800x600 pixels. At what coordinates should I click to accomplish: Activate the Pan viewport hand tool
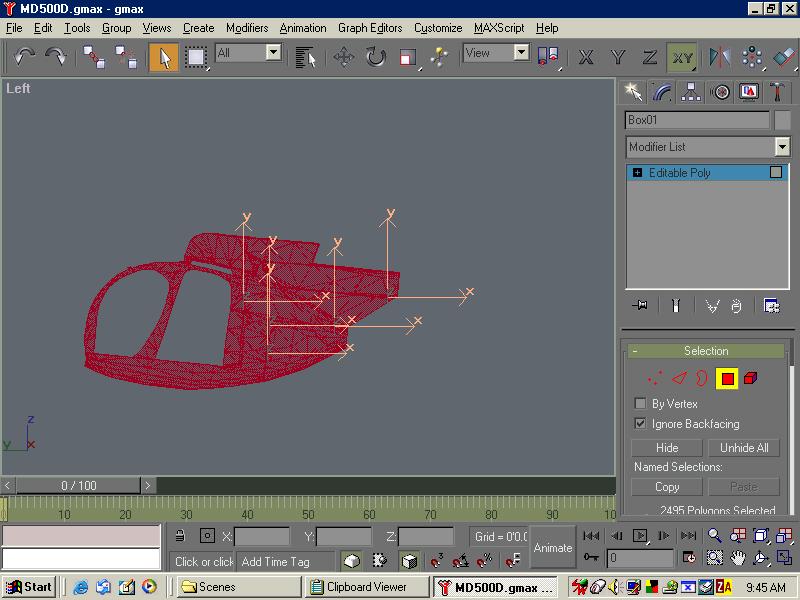click(738, 557)
